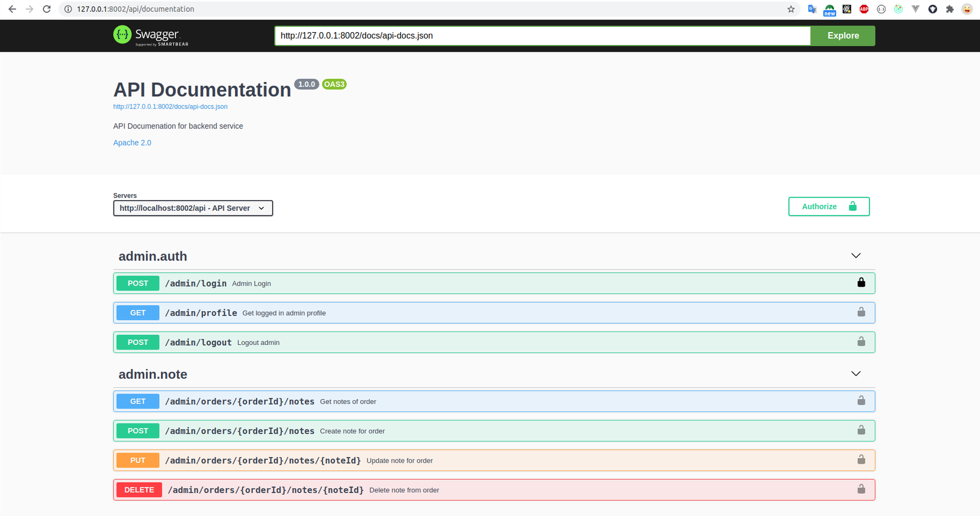Expand the POST /admin/login operation

click(494, 283)
